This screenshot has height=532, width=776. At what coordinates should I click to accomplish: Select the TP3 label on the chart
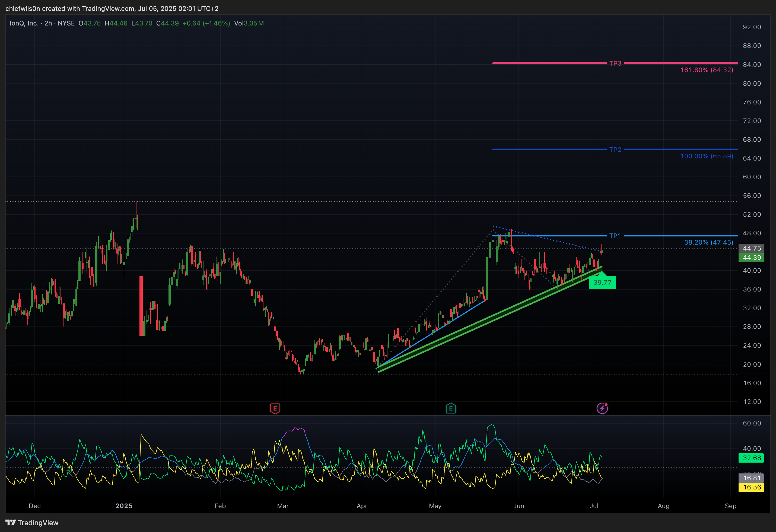tap(615, 63)
